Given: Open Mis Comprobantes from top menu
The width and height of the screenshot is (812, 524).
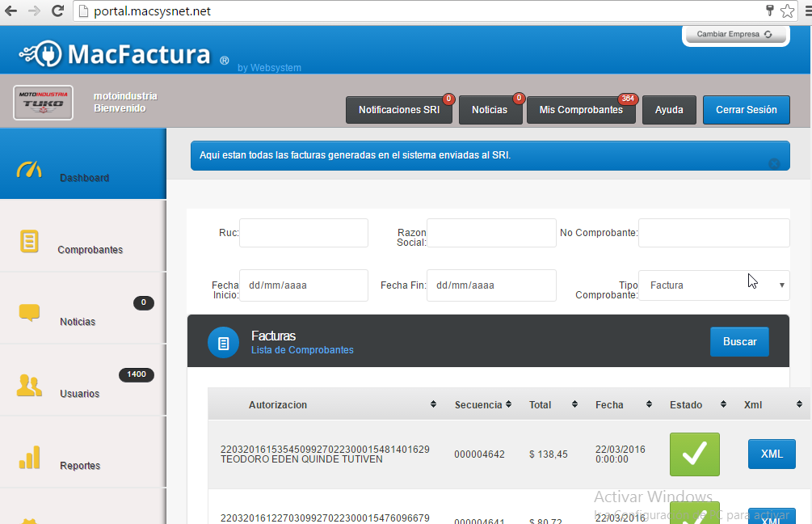Looking at the screenshot, I should pyautogui.click(x=581, y=110).
